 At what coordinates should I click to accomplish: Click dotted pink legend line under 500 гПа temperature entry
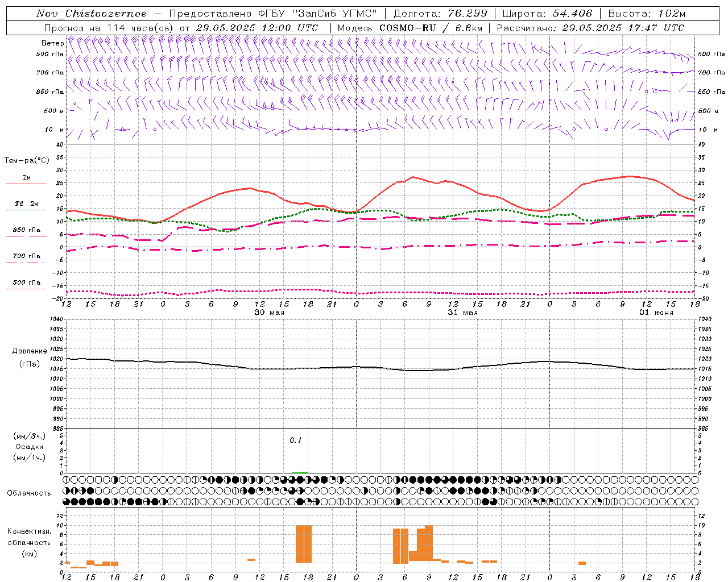click(x=25, y=289)
